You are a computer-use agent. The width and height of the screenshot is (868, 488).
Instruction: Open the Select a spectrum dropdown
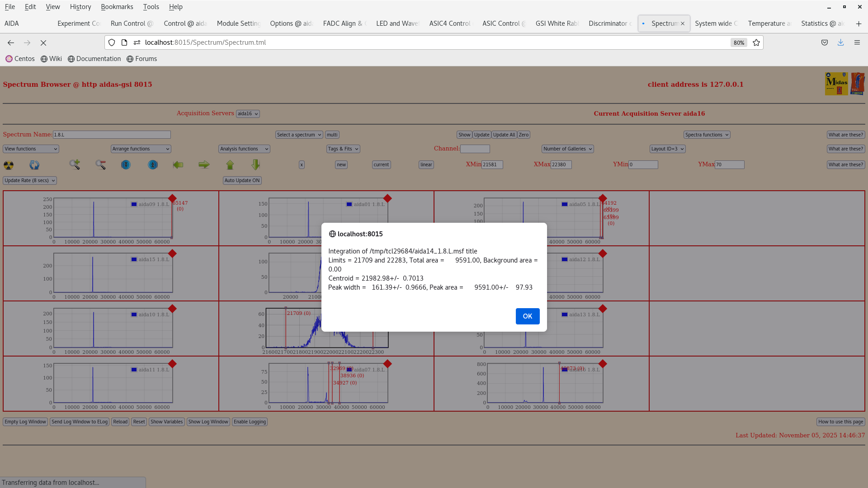pyautogui.click(x=299, y=134)
